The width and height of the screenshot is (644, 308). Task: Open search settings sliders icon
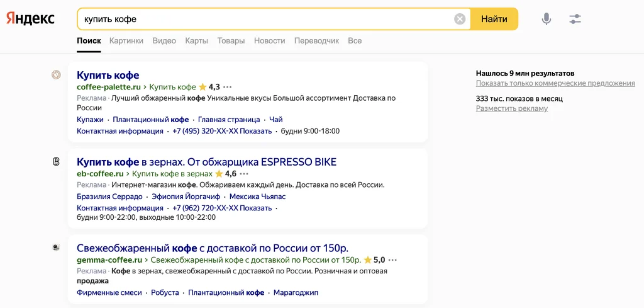pyautogui.click(x=575, y=19)
